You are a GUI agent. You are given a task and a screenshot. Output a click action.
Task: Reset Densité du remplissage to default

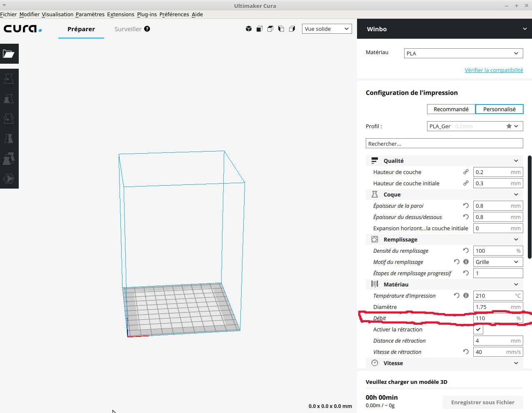click(x=466, y=251)
